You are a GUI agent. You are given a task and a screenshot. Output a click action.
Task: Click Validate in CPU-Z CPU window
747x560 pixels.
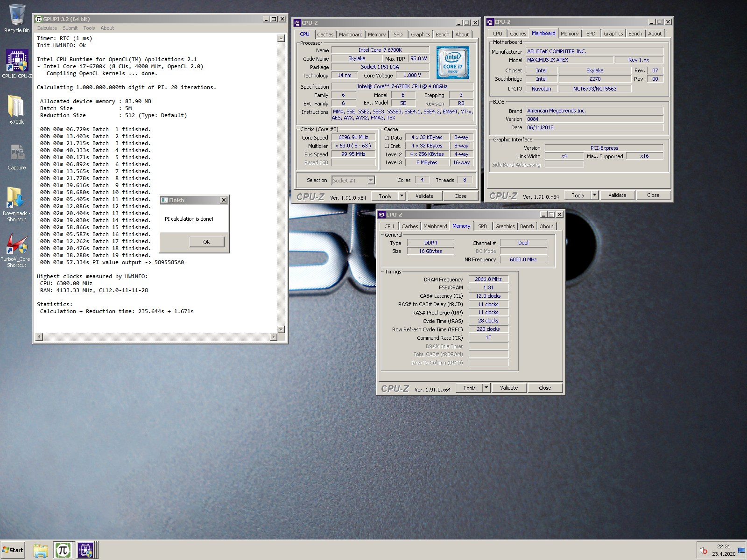pos(424,196)
